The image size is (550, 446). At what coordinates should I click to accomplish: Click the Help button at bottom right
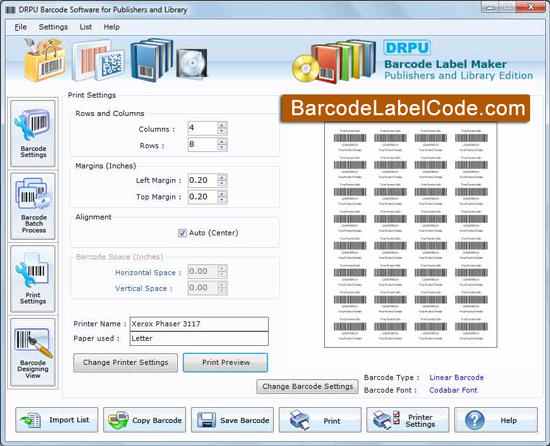(x=496, y=420)
